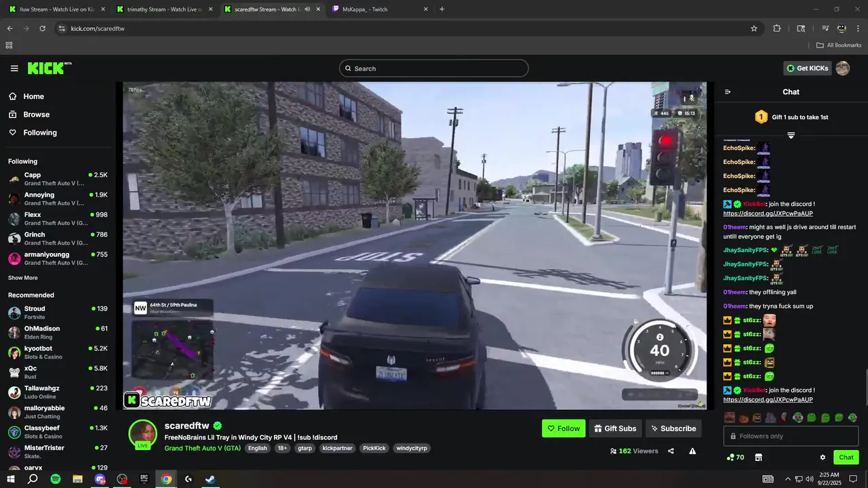This screenshot has height=488, width=868.
Task: Open Spotify from the taskbar
Action: click(56, 479)
